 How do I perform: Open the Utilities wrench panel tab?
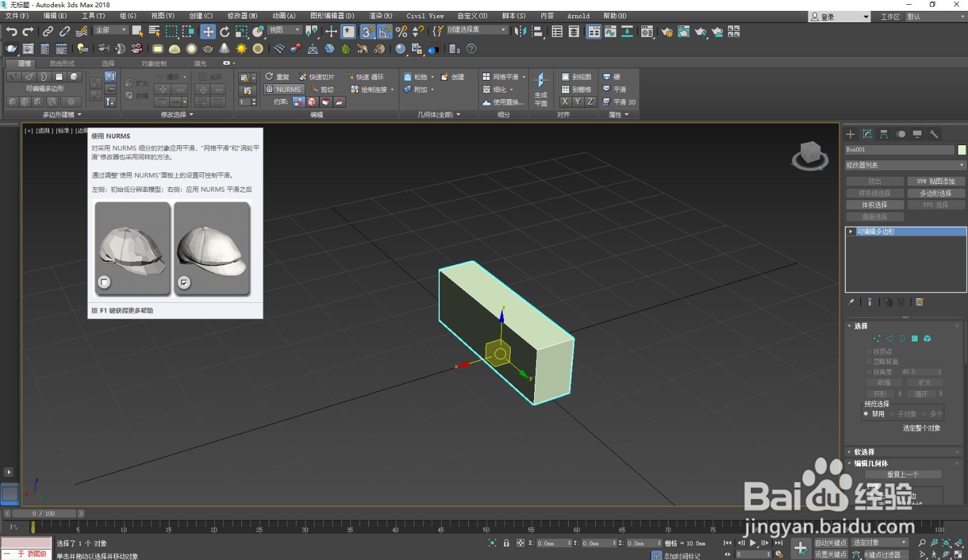(934, 134)
